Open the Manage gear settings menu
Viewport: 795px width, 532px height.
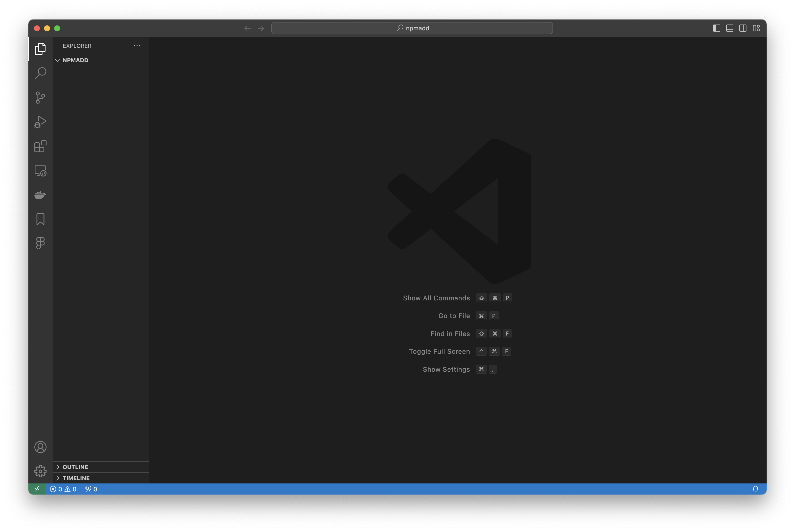[40, 471]
